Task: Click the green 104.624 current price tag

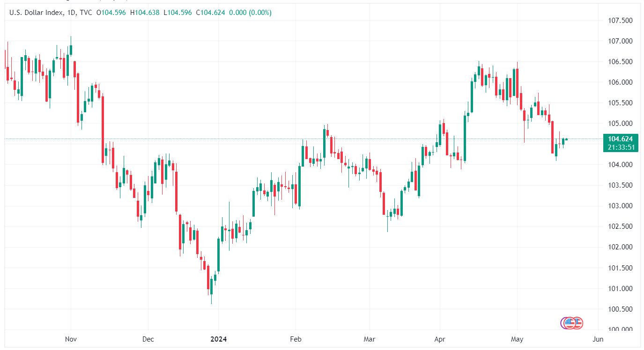Action: tap(620, 139)
